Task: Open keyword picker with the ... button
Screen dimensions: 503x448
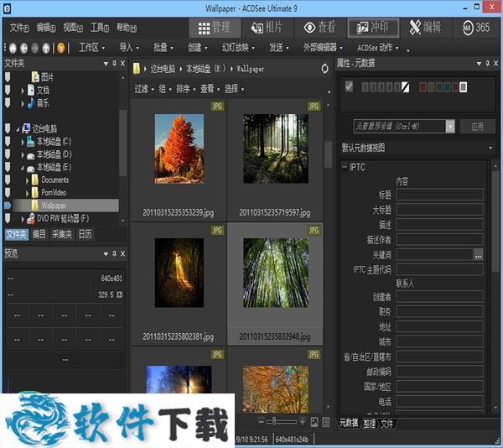Action: [478, 255]
